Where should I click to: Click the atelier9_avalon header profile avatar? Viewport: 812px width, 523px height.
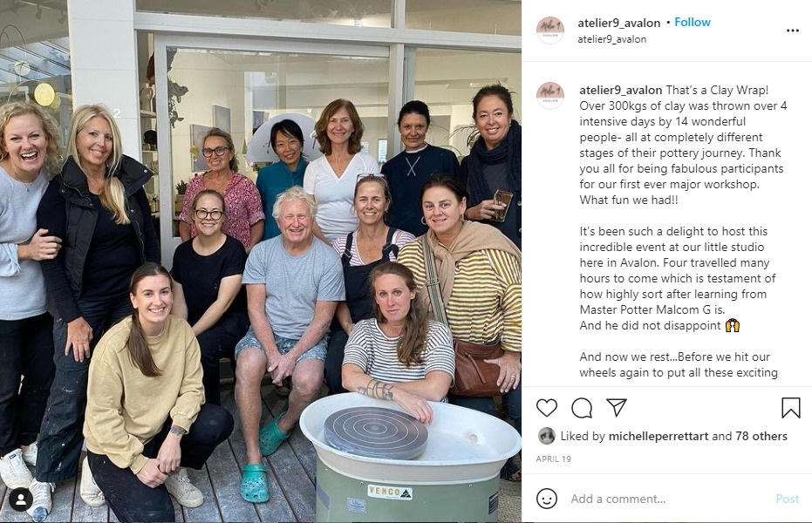click(x=550, y=30)
